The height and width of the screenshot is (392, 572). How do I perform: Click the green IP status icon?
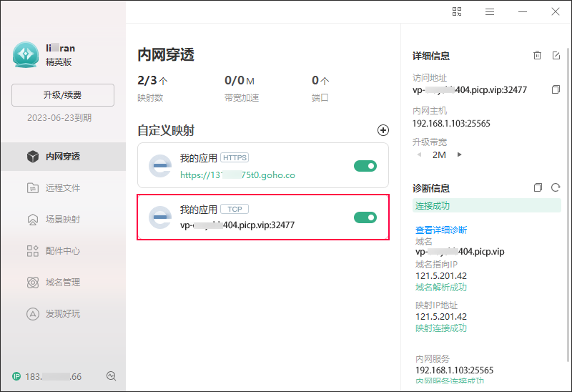[16, 376]
